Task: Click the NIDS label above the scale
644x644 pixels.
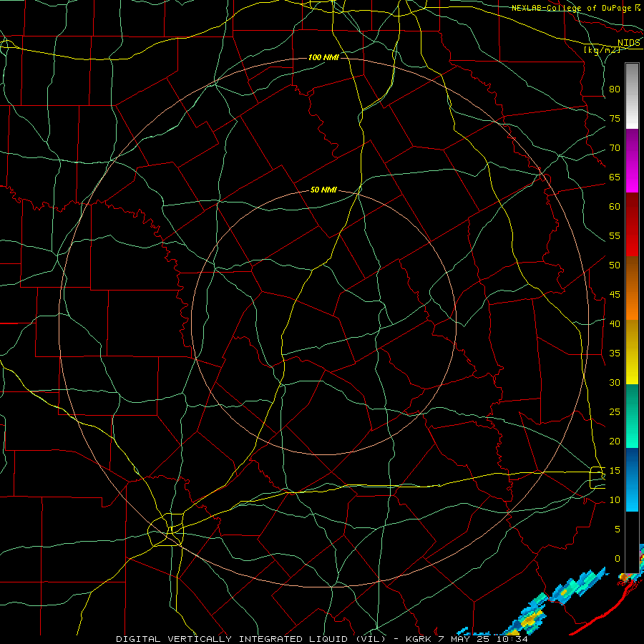Action: point(628,43)
